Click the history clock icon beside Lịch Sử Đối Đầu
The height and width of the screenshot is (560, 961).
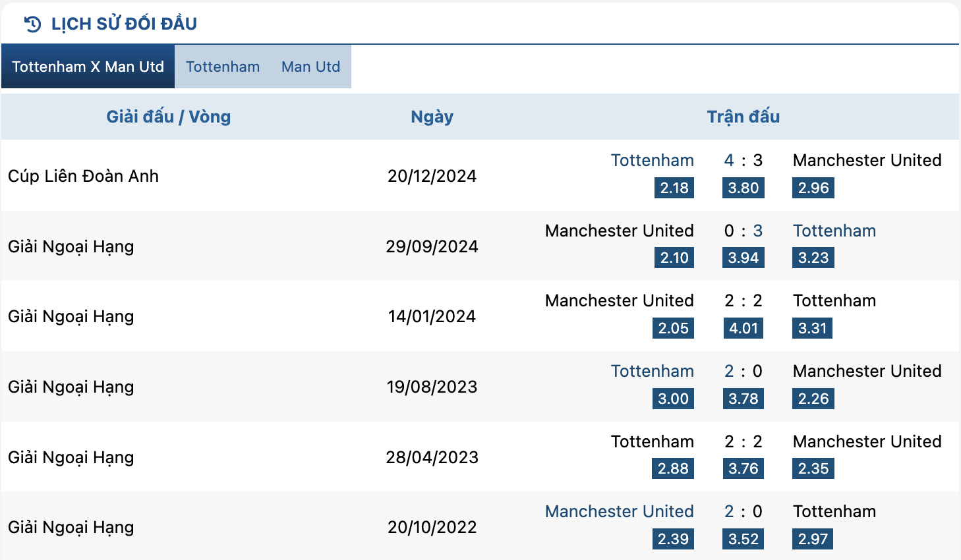[x=32, y=24]
